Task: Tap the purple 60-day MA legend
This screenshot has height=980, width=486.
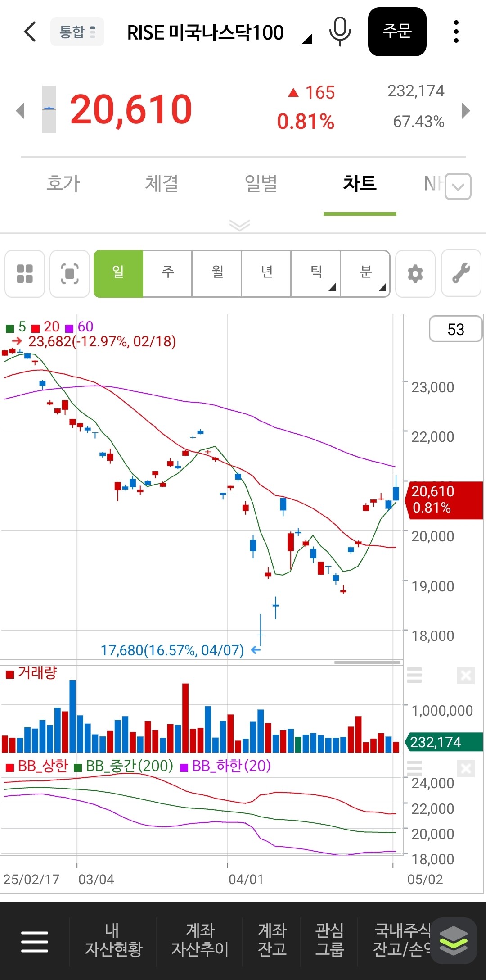Action: [x=79, y=327]
